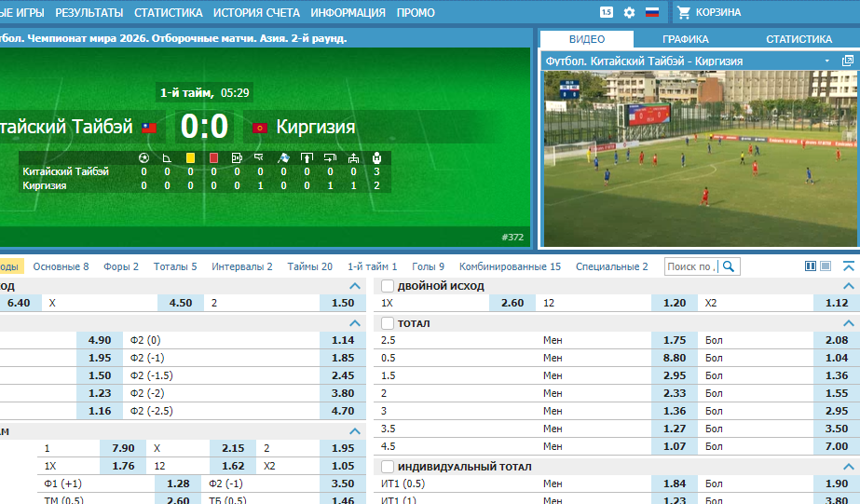Screen dimensions: 860x504
Task: Click the checkered flag stat icon
Action: point(283,158)
